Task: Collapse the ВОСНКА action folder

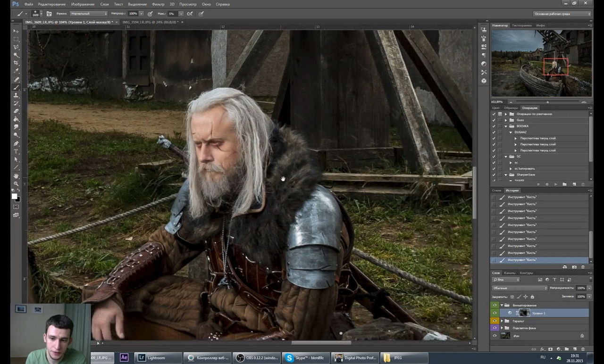Action: tap(506, 126)
